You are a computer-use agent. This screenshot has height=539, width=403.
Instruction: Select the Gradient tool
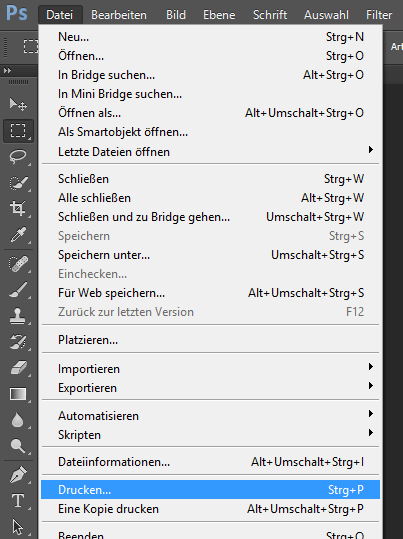18,394
